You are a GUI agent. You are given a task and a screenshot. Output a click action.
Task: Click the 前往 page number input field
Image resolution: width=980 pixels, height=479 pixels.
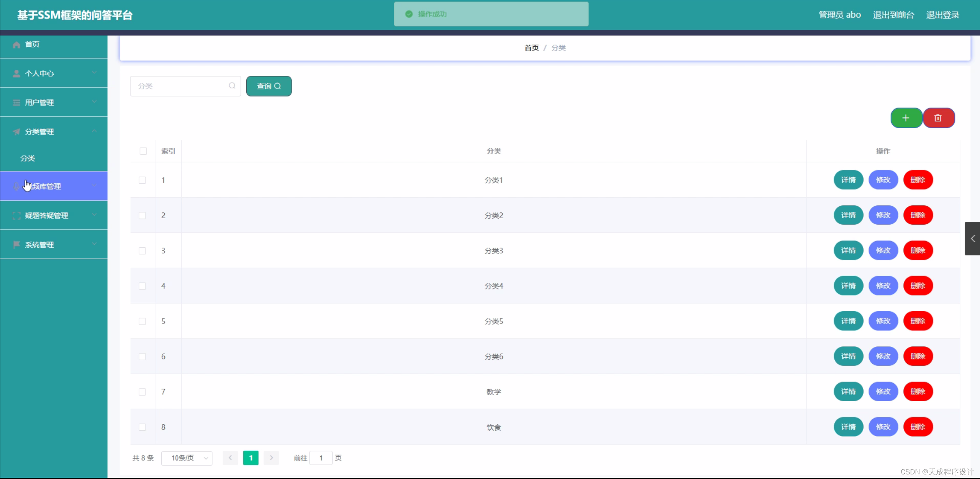321,458
